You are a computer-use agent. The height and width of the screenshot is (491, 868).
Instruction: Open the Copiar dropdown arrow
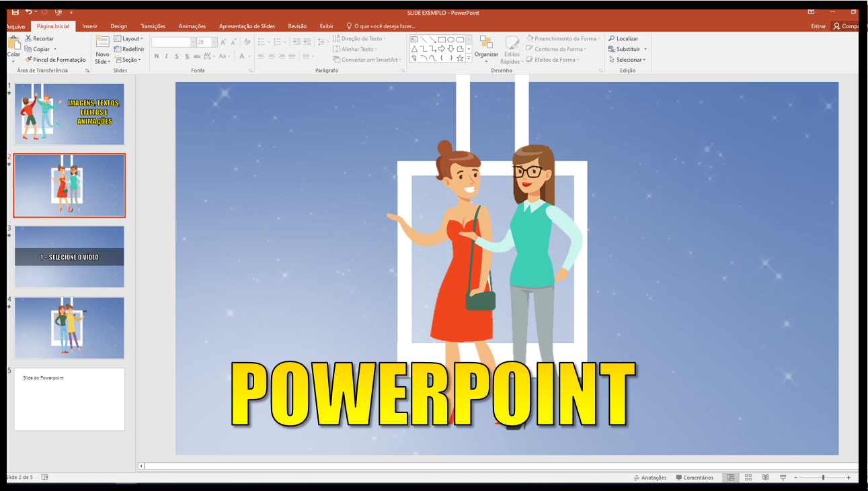point(55,49)
